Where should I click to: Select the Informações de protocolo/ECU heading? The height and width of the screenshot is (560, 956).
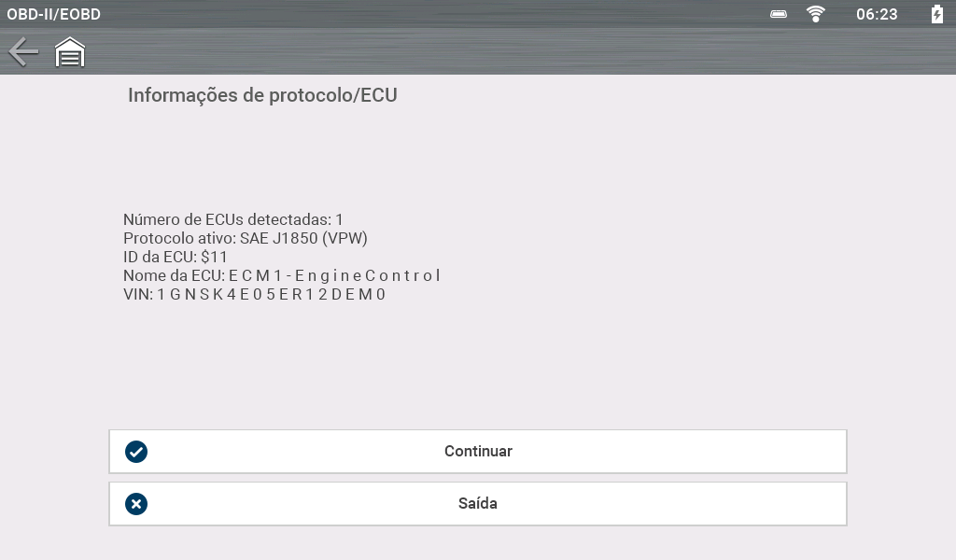coord(262,95)
